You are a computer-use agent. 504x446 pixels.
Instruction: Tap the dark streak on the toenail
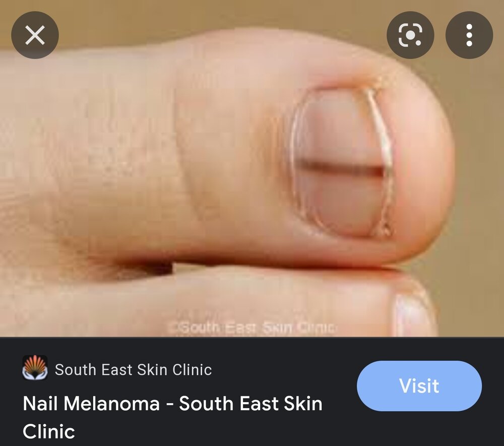pyautogui.click(x=341, y=168)
